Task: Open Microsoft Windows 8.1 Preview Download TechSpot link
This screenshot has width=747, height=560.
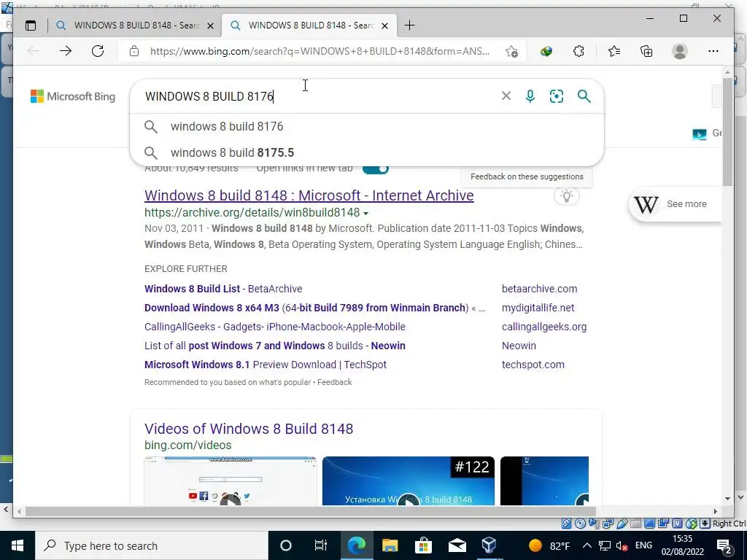Action: [266, 365]
